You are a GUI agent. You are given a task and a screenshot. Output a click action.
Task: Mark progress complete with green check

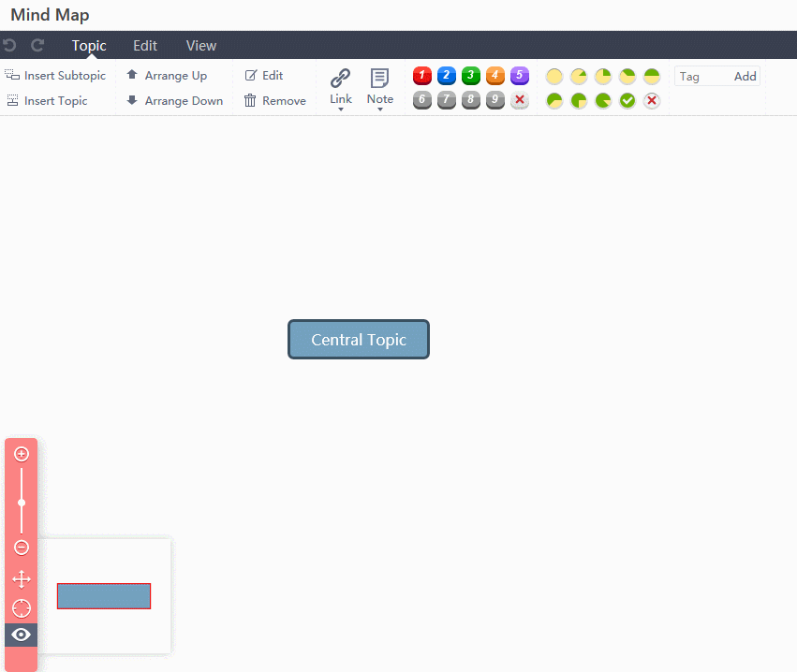pos(627,100)
